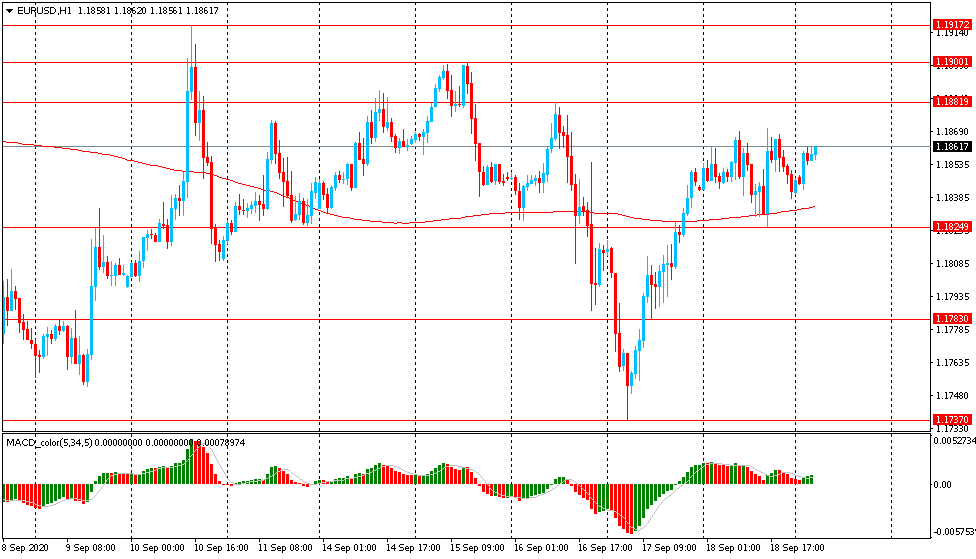The width and height of the screenshot is (976, 559).
Task: Select the 1.17370 red price level label
Action: 952,420
